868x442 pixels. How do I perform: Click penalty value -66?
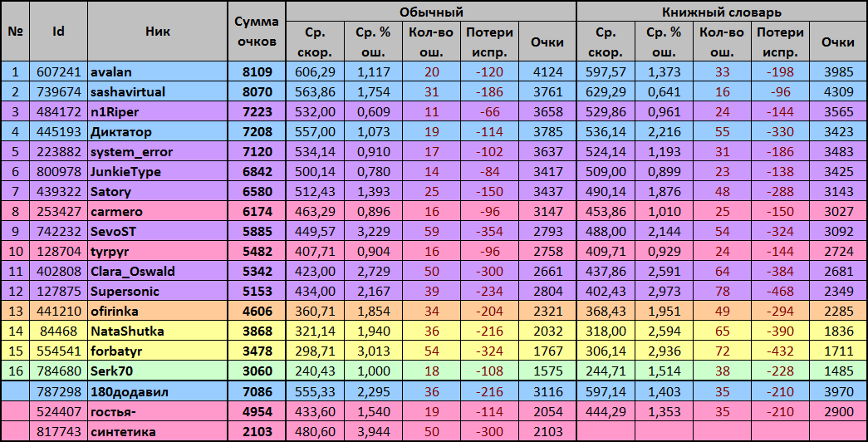click(x=489, y=112)
